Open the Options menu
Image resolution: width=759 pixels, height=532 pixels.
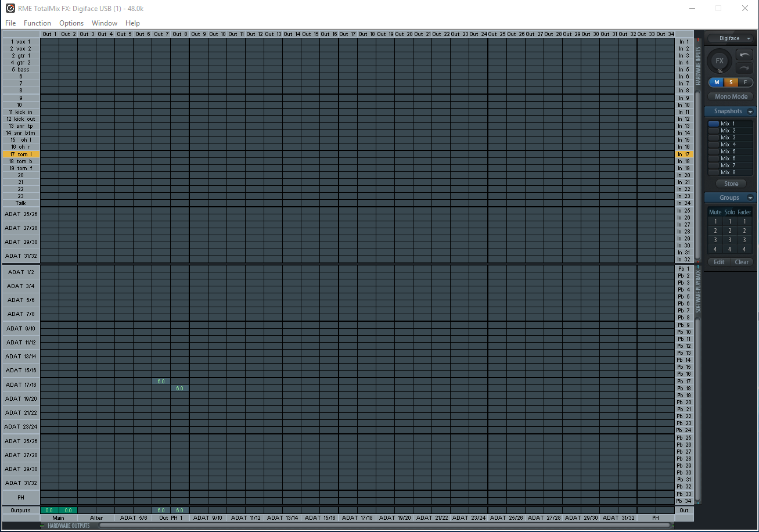point(71,23)
